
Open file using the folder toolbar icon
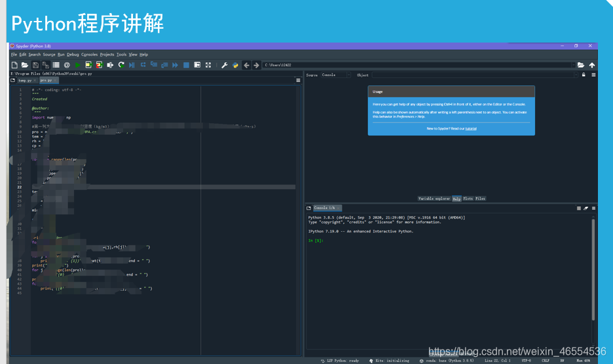click(x=24, y=65)
